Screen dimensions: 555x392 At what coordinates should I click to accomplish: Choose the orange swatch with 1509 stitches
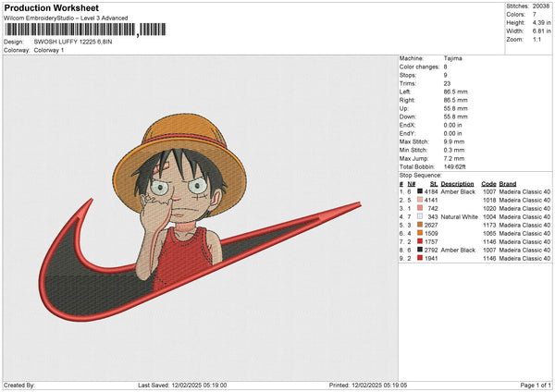point(420,233)
